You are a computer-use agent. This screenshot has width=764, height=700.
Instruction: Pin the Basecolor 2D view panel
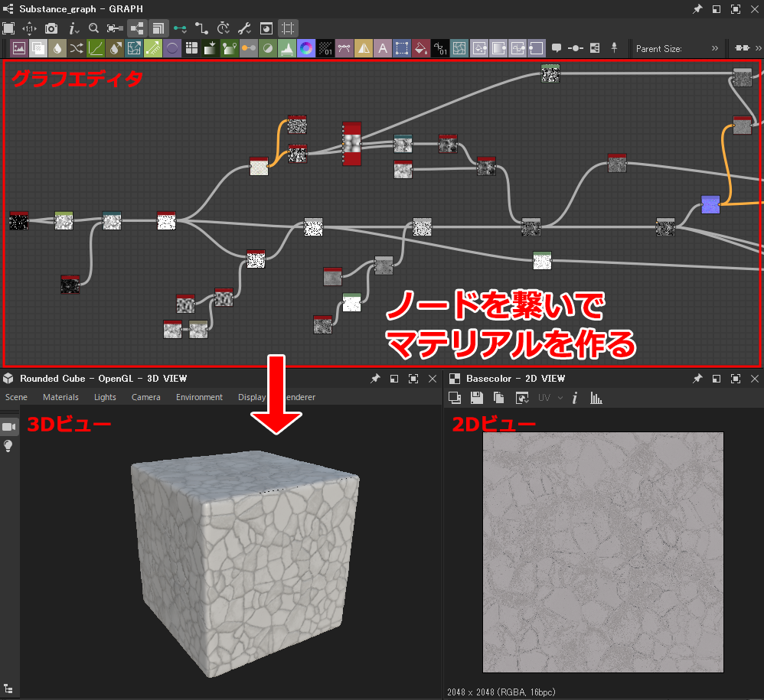(x=697, y=378)
